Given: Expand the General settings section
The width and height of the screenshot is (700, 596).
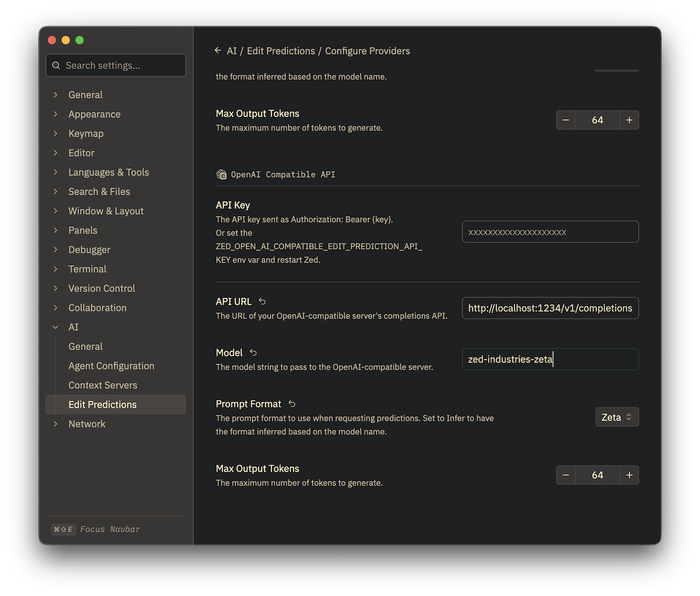Looking at the screenshot, I should [55, 95].
